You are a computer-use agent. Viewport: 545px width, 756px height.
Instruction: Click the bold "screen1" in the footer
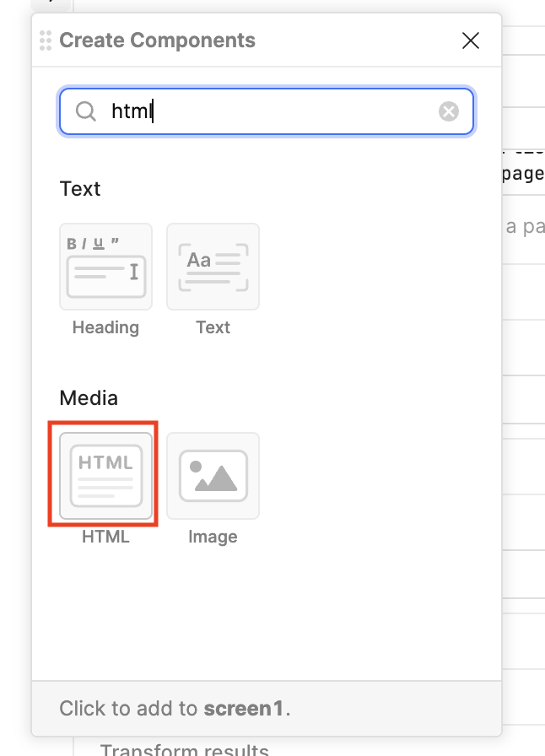pos(244,708)
